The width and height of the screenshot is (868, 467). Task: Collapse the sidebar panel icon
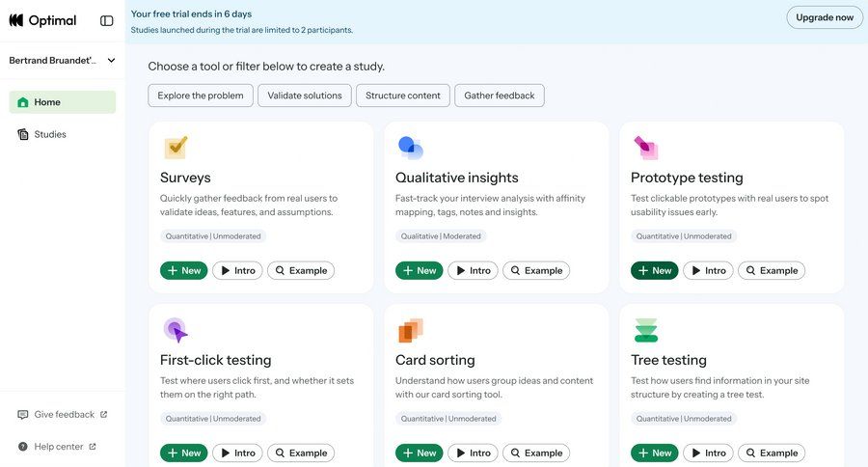pos(107,20)
